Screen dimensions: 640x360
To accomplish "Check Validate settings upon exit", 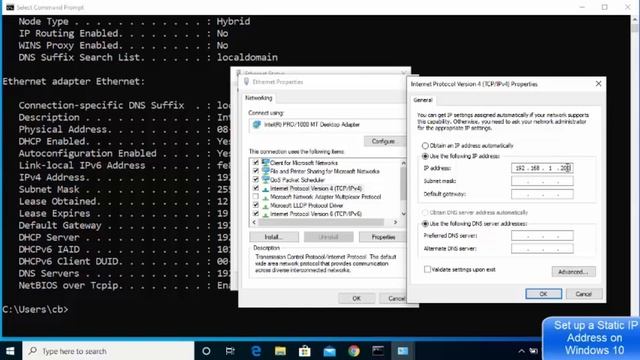I will (427, 269).
